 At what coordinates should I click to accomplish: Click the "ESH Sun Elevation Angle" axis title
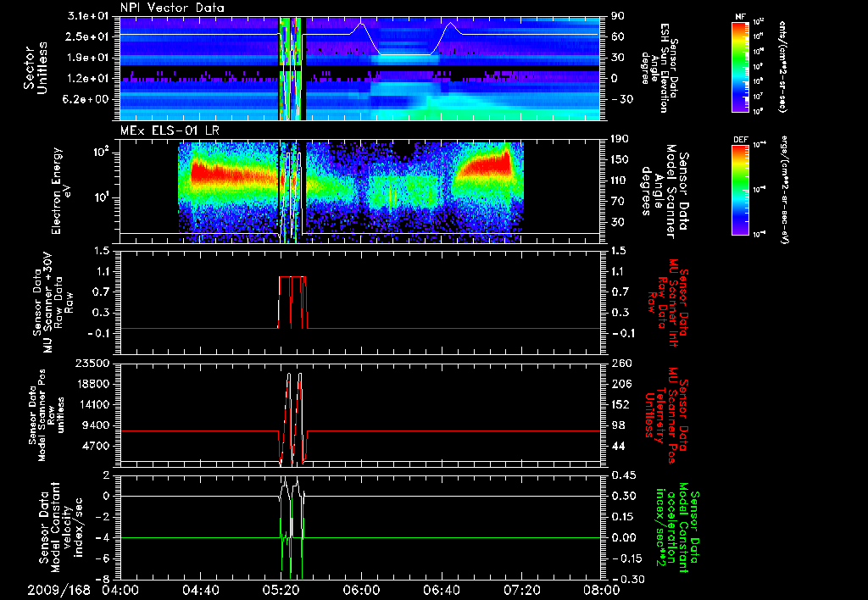(659, 68)
